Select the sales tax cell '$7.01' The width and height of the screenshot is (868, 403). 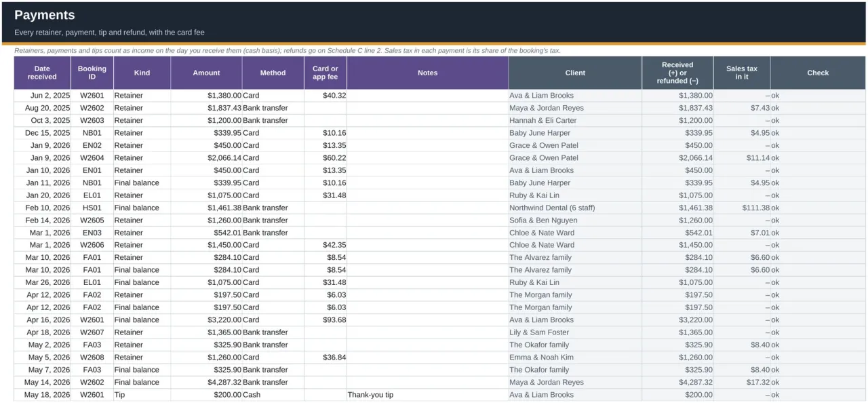[x=742, y=233]
